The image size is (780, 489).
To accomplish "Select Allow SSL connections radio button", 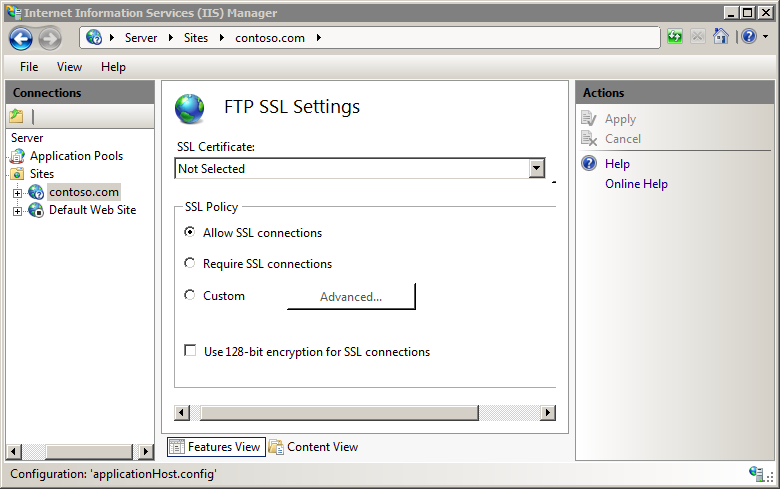I will point(190,232).
